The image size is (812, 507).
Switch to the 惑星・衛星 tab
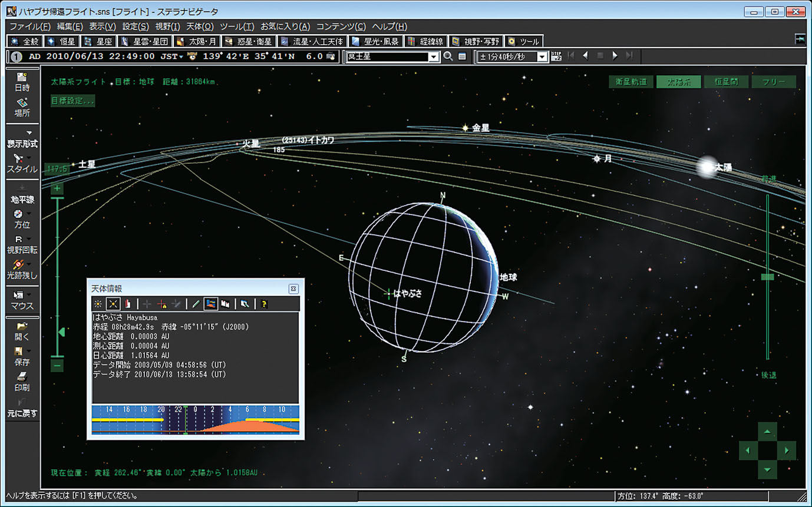(x=248, y=41)
